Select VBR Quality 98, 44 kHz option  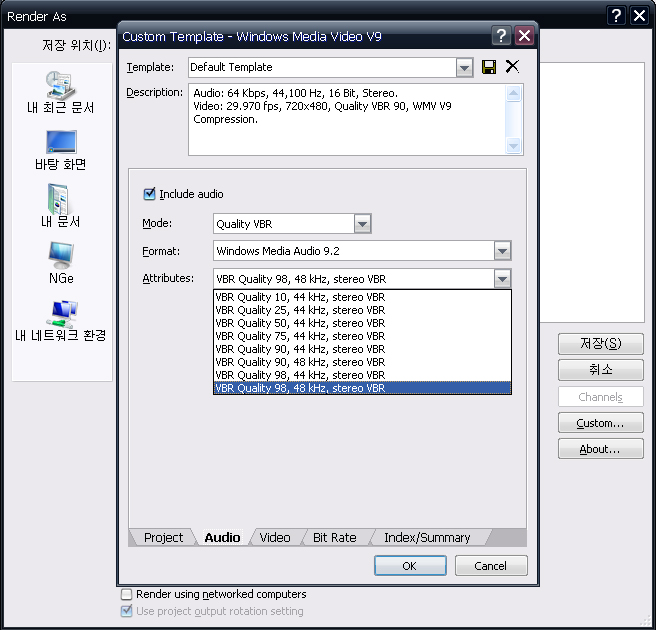pos(362,375)
